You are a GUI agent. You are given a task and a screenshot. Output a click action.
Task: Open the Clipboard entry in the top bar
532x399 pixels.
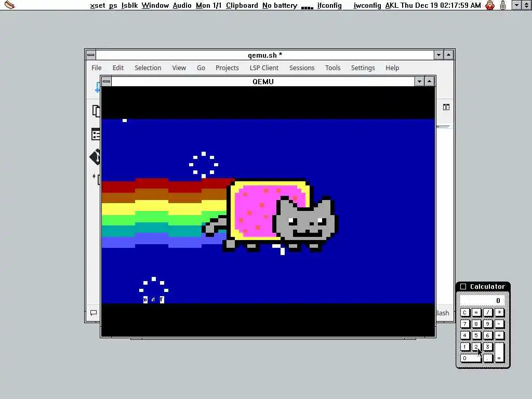coord(242,5)
